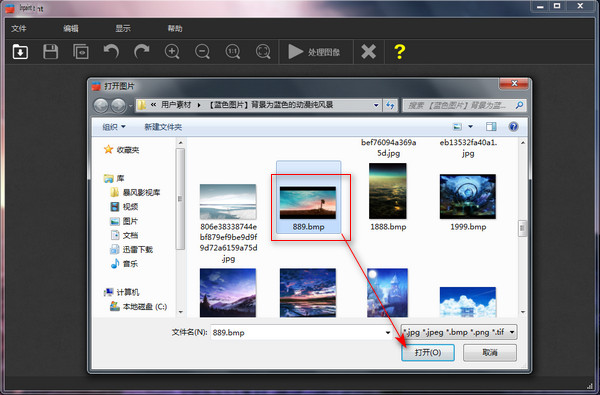The width and height of the screenshot is (600, 395).
Task: Open 迅雷下载 in the sidebar
Action: (131, 250)
